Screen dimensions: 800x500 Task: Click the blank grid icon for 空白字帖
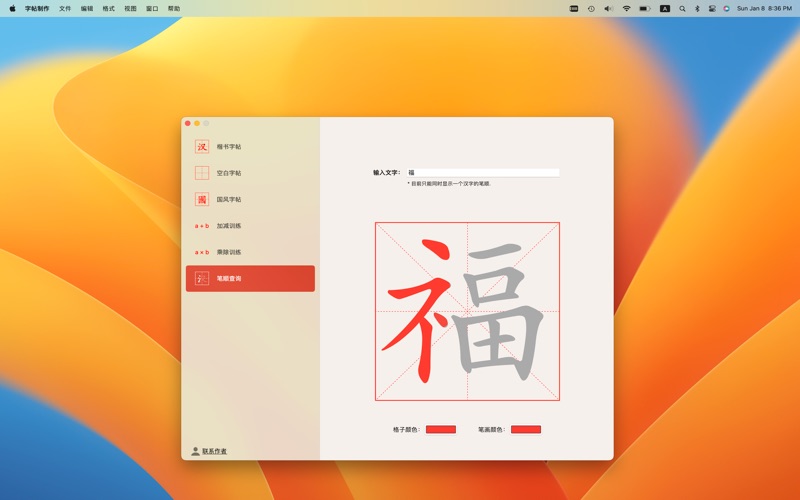pyautogui.click(x=202, y=173)
